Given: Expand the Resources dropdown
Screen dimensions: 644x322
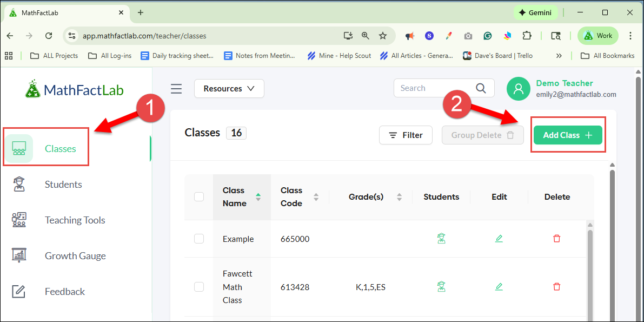Looking at the screenshot, I should point(229,88).
